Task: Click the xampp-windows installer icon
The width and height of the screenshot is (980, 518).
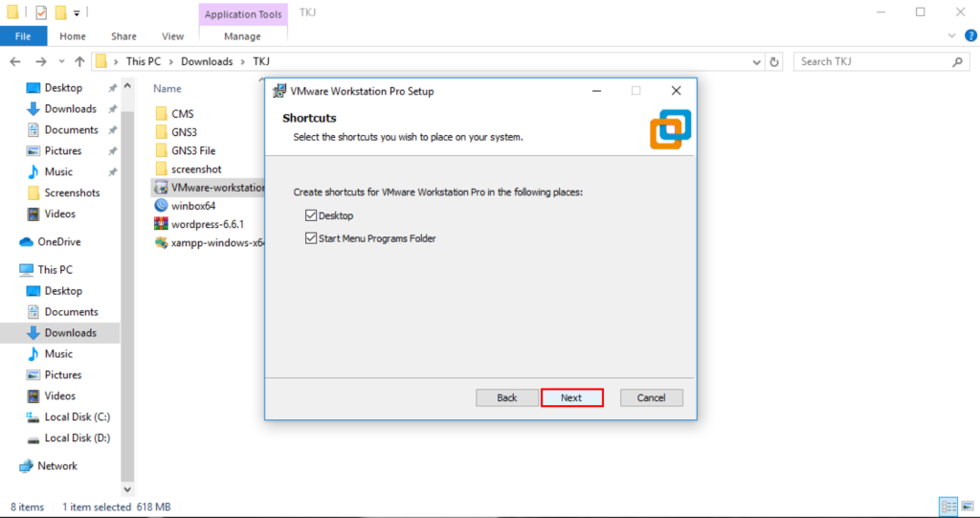Action: (x=161, y=243)
